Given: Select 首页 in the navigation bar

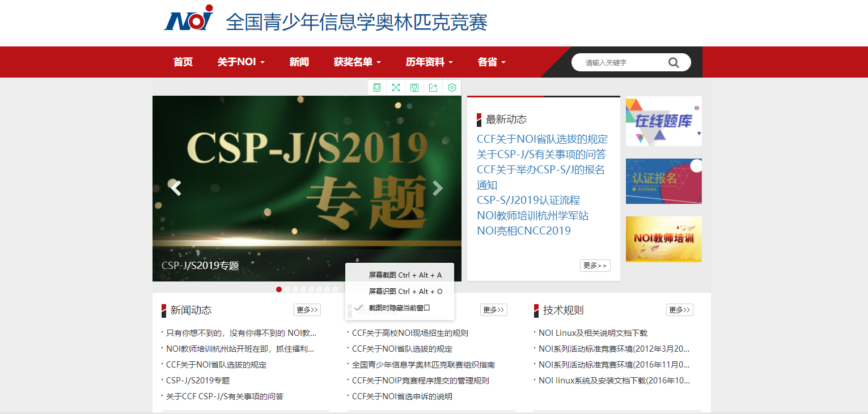Looking at the screenshot, I should click(x=183, y=62).
